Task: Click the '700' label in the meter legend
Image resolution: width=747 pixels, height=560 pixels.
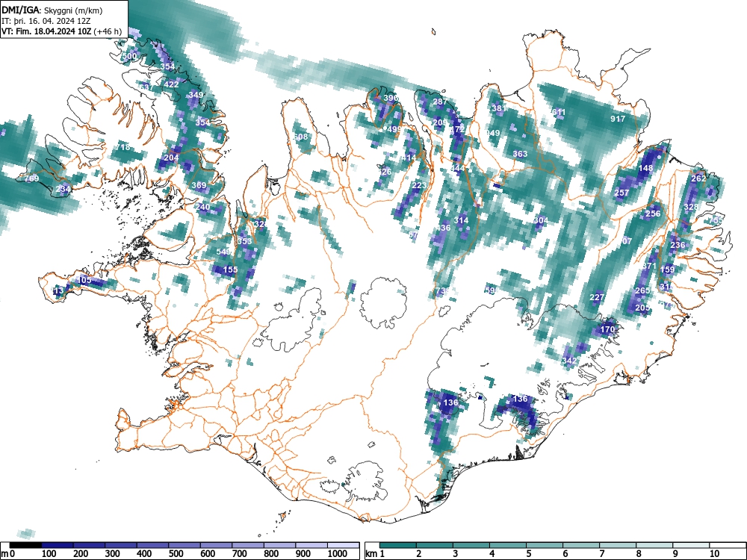Action: 239,553
